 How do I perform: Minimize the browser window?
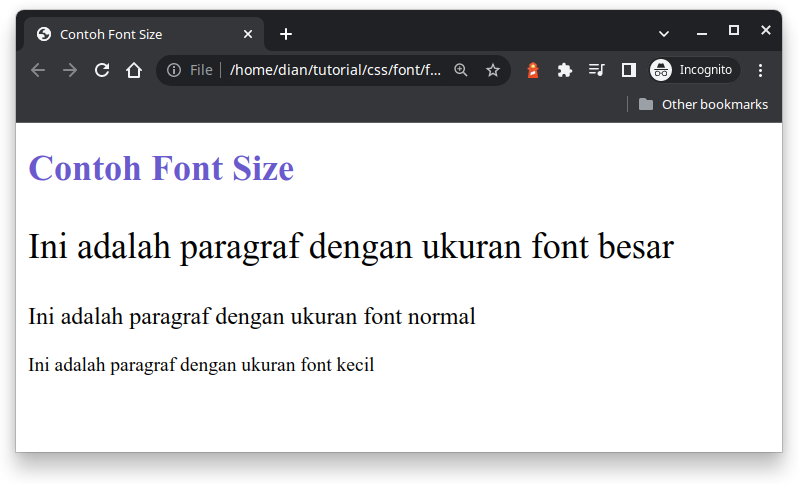[x=702, y=32]
